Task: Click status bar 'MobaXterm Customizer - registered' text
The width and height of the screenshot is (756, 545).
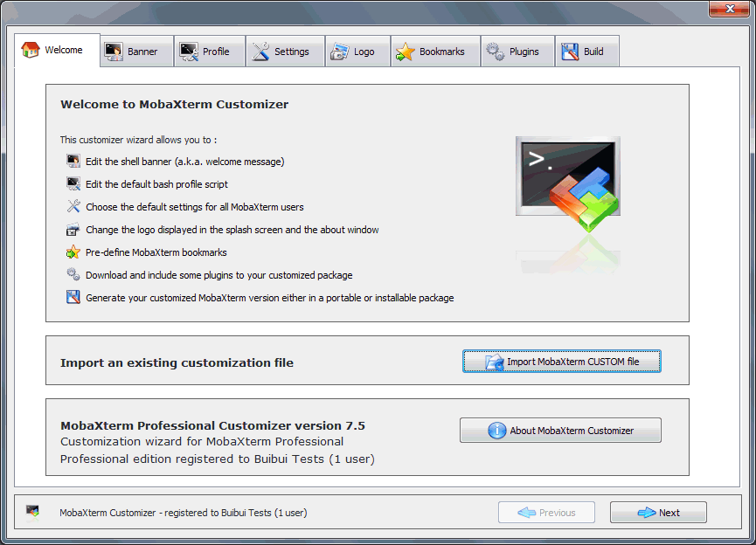Action: (184, 513)
